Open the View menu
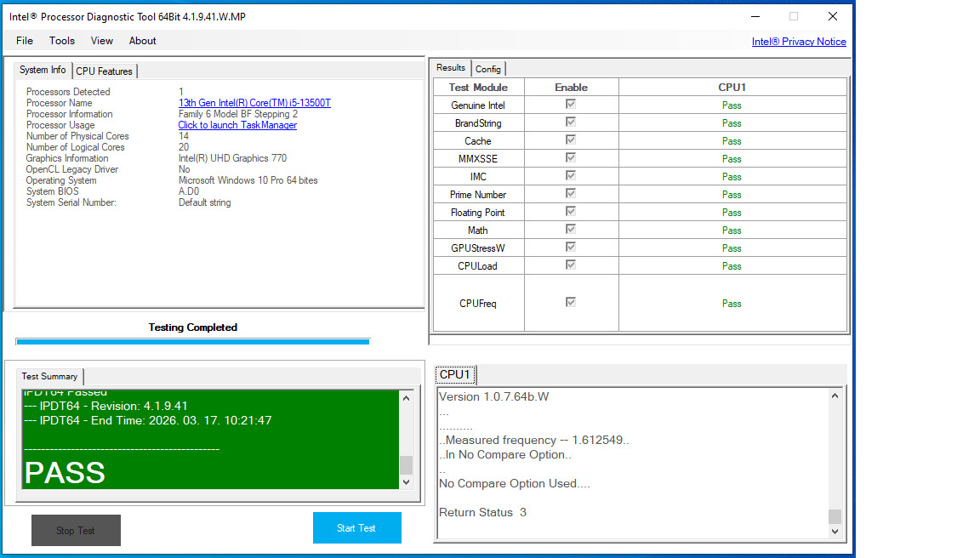Image resolution: width=980 pixels, height=558 pixels. pyautogui.click(x=102, y=41)
